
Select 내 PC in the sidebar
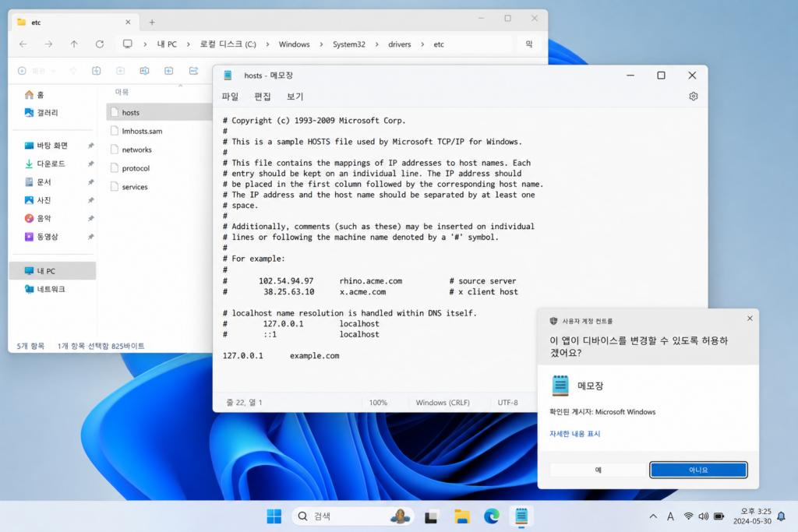[52, 271]
